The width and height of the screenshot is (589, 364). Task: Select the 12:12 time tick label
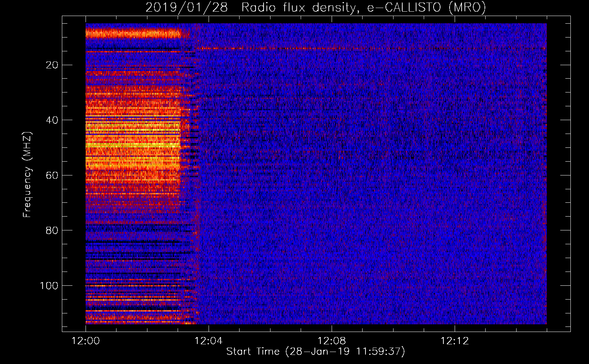point(455,341)
